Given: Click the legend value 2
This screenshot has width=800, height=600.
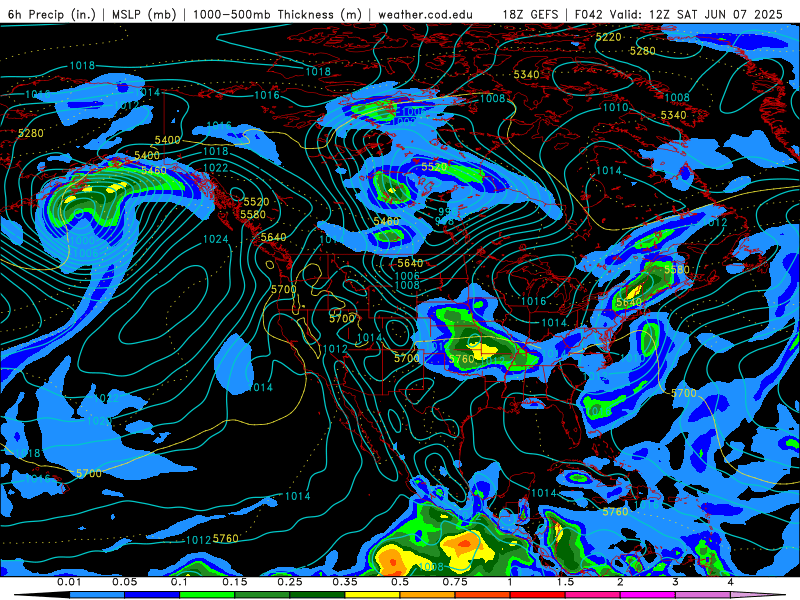Looking at the screenshot, I should 620,582.
